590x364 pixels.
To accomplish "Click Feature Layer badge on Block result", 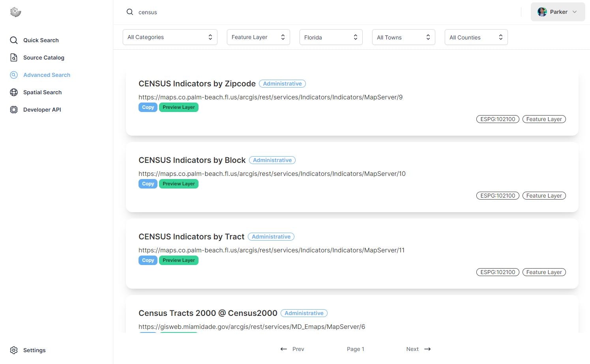I will click(x=544, y=196).
